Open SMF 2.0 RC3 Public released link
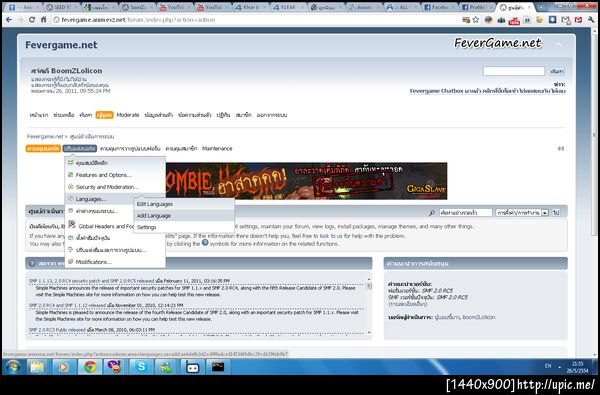 pos(57,330)
